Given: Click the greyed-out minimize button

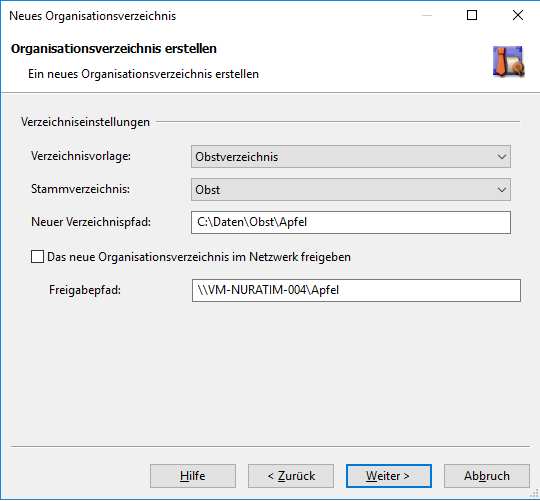Looking at the screenshot, I should click(427, 15).
